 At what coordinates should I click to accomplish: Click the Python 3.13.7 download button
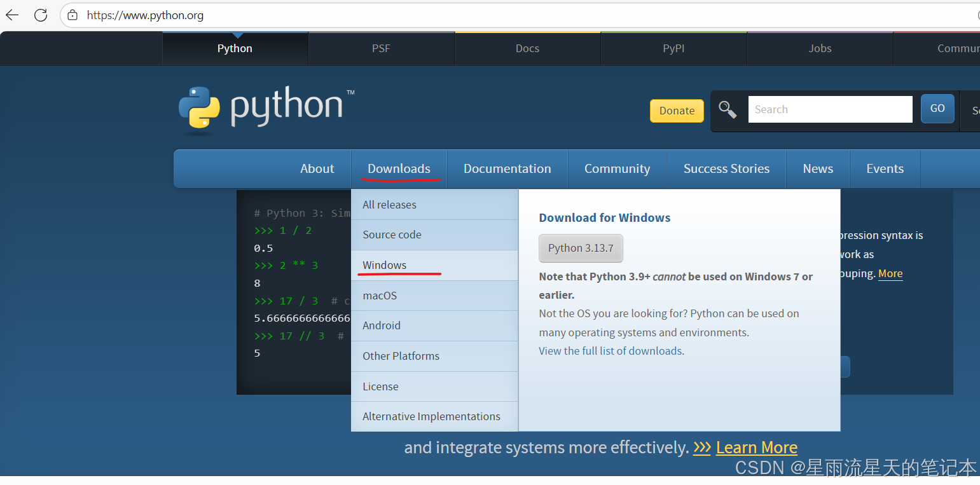(x=581, y=248)
